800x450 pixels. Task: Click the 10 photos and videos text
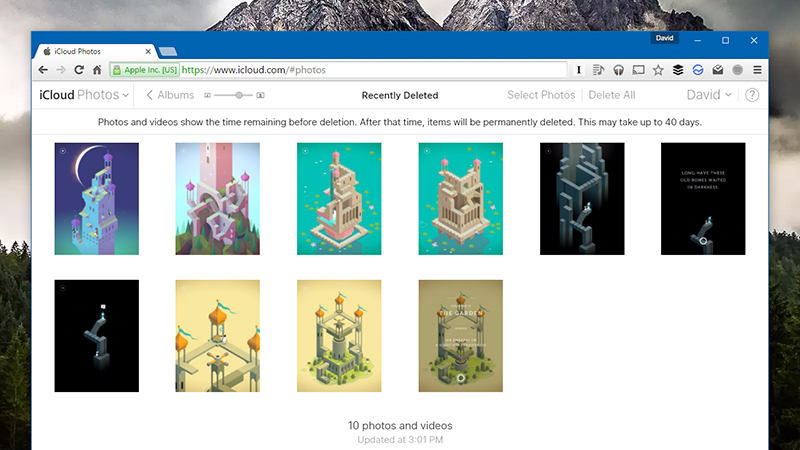pos(400,426)
